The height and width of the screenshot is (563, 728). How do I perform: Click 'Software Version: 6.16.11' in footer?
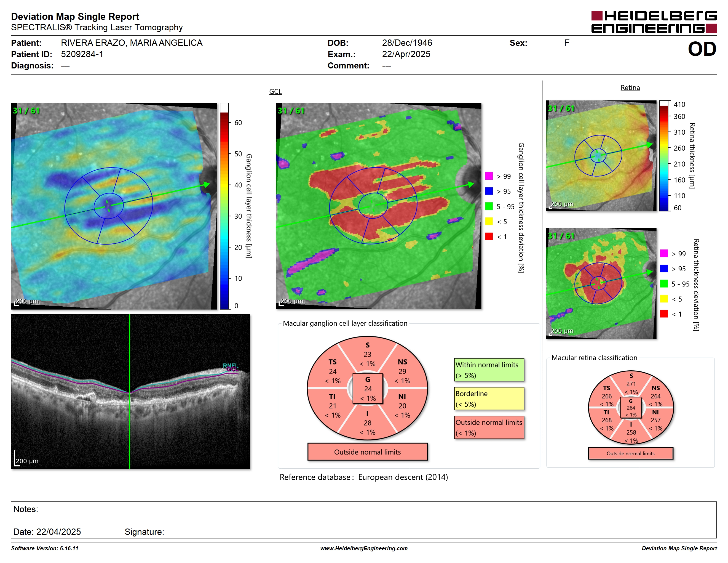point(45,548)
